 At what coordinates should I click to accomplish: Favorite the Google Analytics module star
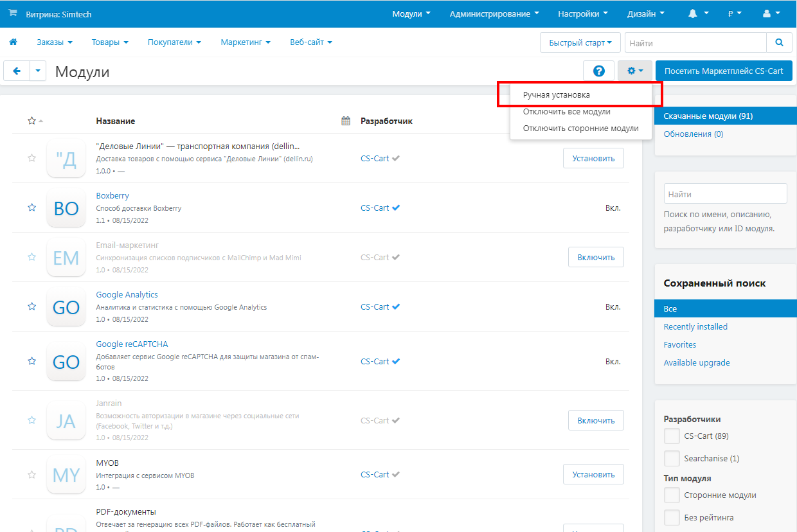click(x=31, y=306)
